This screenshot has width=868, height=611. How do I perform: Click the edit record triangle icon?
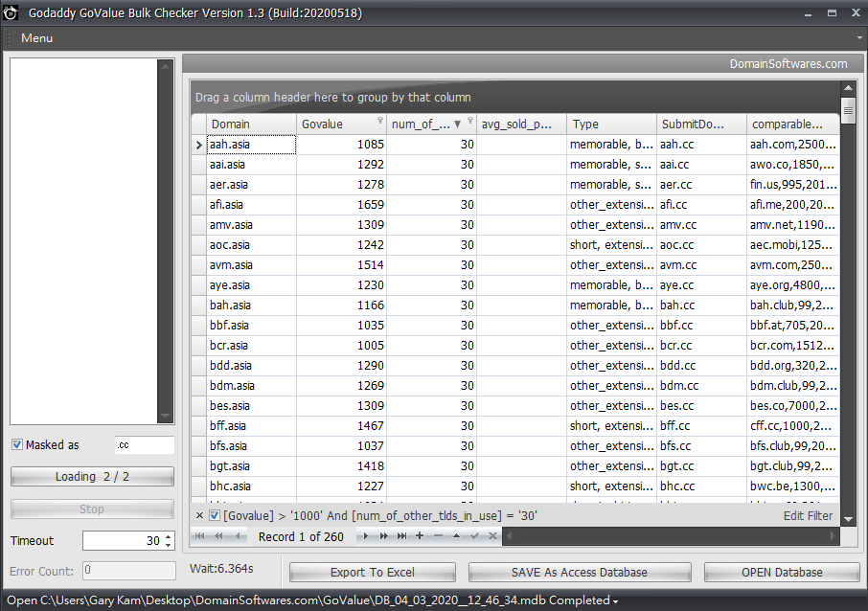coord(456,535)
